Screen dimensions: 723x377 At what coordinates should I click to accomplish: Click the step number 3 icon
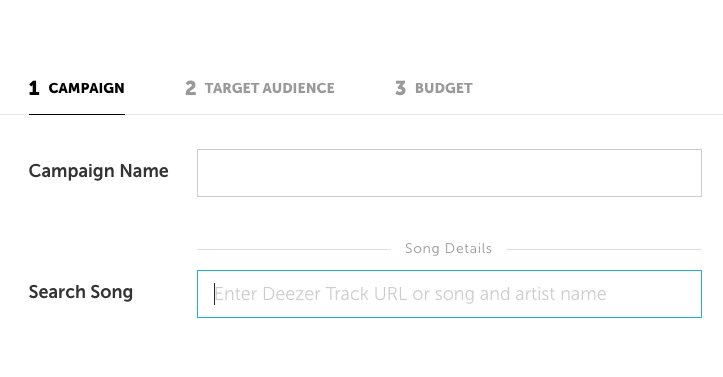[400, 88]
